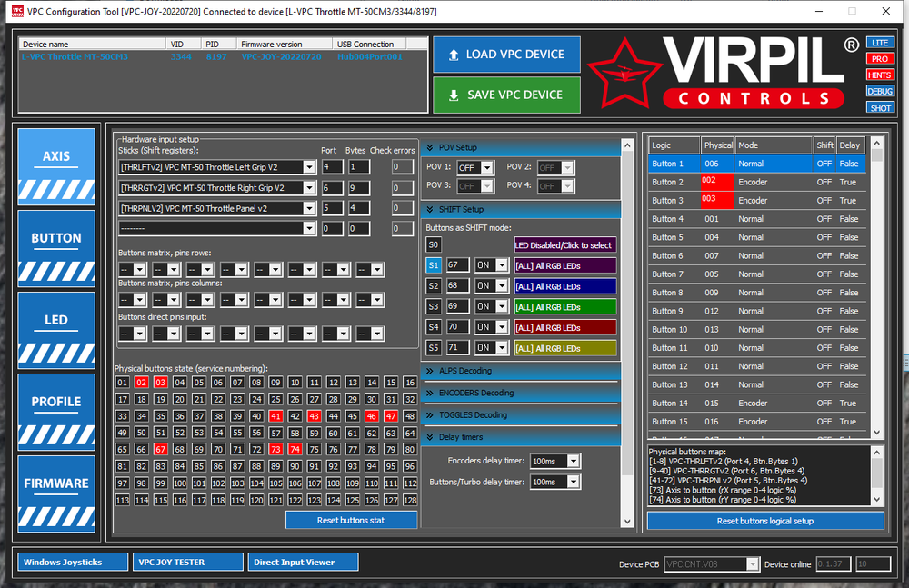This screenshot has height=588, width=909.
Task: Open the empty fourth stick dropdown
Action: pyautogui.click(x=310, y=228)
